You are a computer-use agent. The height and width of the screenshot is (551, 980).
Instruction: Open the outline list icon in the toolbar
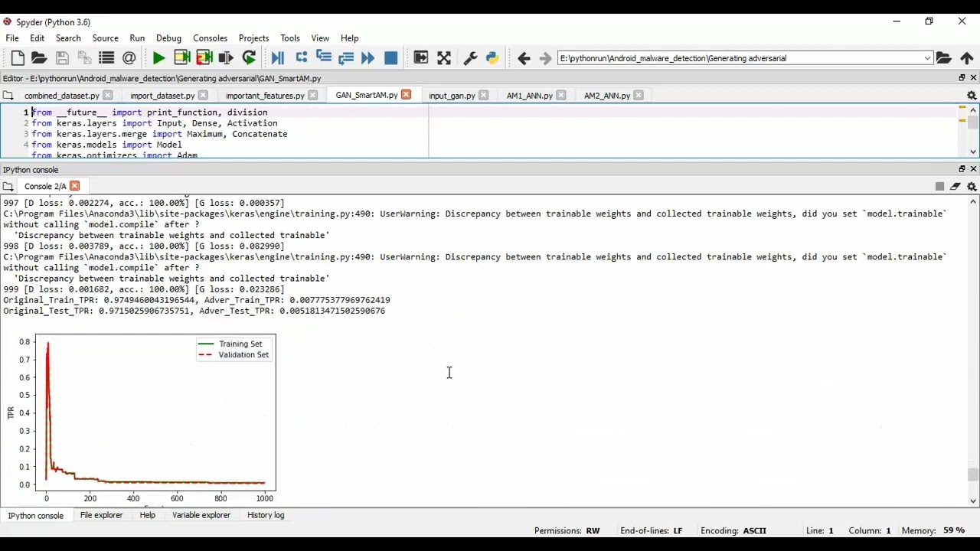(106, 58)
